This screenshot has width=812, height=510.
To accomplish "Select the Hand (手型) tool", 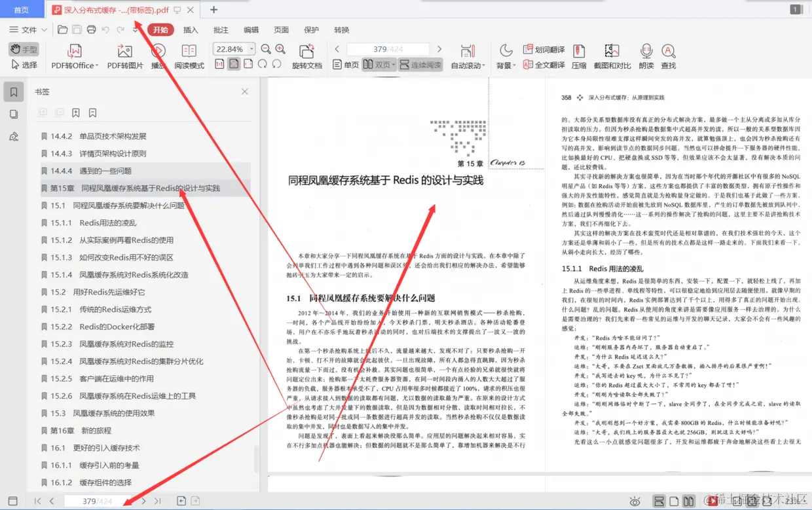I will (24, 49).
